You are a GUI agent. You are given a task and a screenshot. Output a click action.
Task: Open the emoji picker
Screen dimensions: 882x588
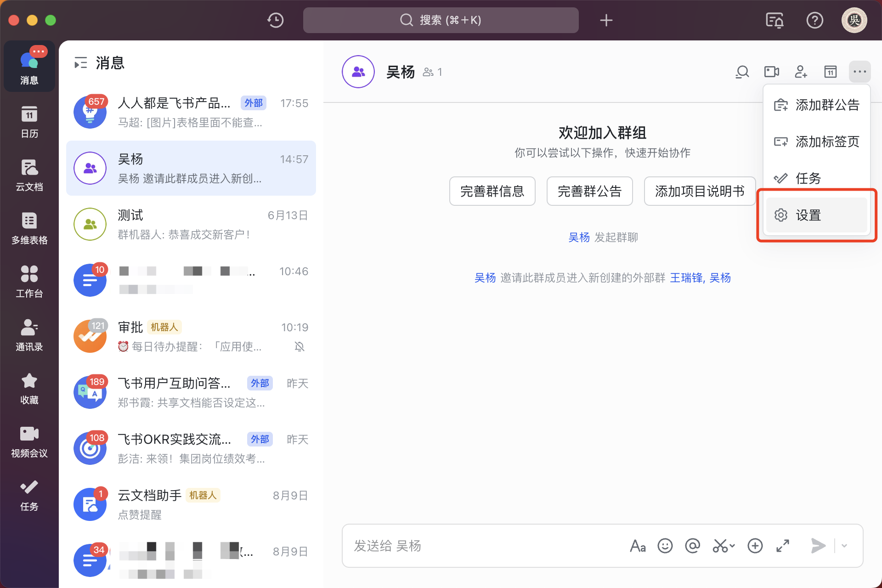665,546
